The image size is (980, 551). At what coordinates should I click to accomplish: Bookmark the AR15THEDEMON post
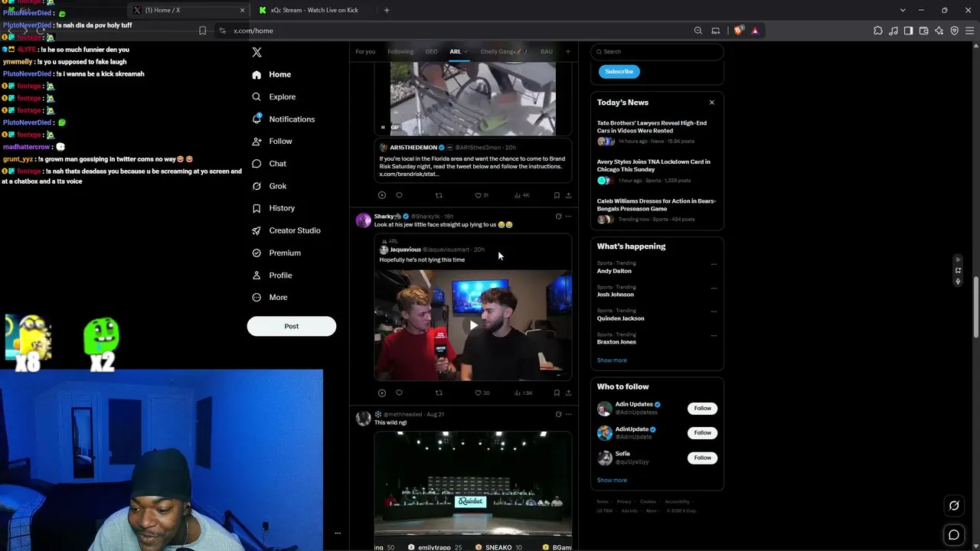click(x=557, y=195)
